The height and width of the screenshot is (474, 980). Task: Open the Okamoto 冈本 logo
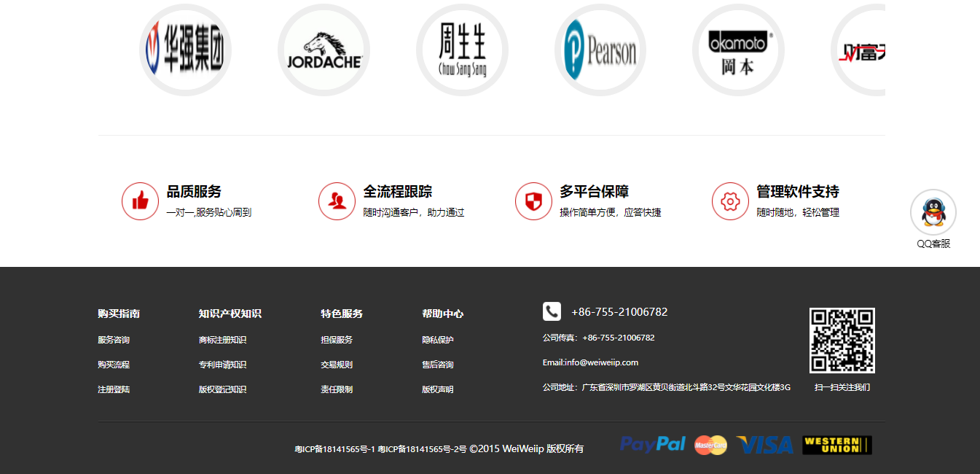point(739,50)
